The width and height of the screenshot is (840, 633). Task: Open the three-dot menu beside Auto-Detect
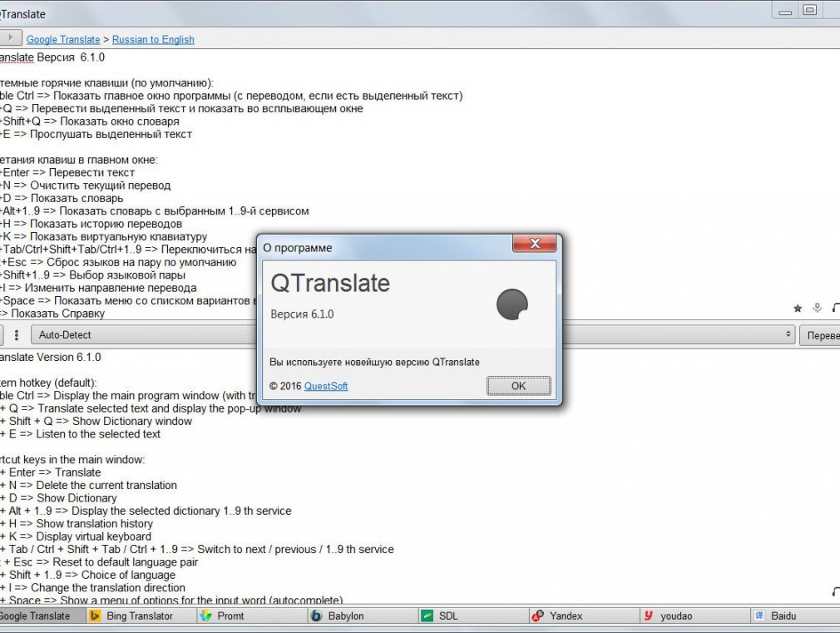[x=17, y=335]
